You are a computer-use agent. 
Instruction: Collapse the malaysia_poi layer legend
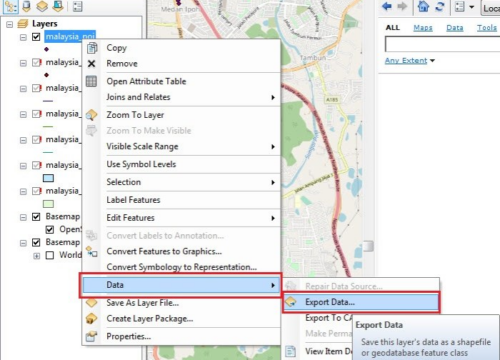point(23,37)
